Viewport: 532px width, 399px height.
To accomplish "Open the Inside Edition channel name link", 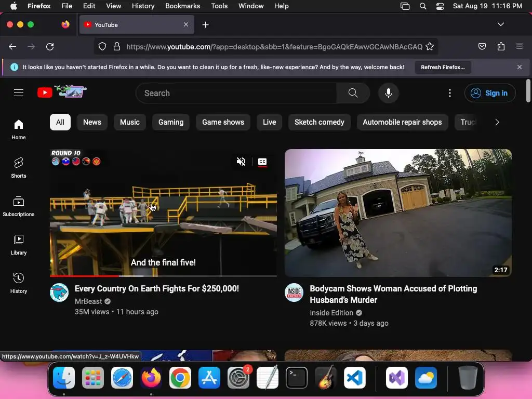I will pos(331,313).
